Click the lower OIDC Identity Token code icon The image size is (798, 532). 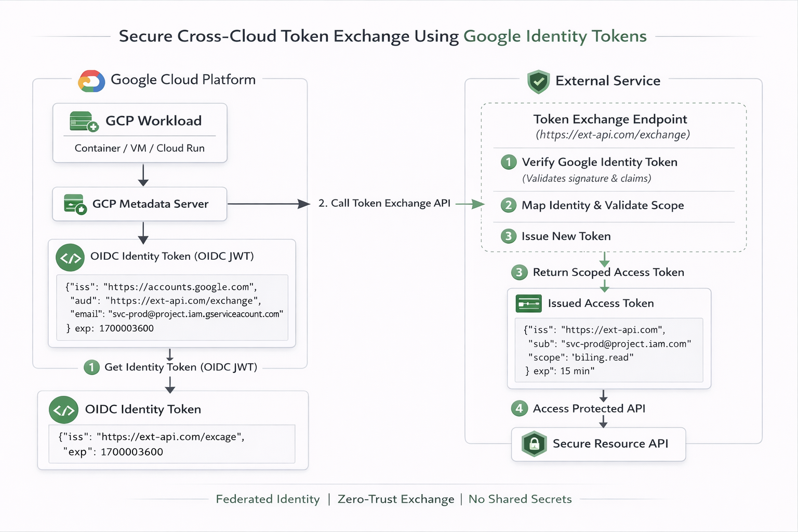click(x=63, y=409)
